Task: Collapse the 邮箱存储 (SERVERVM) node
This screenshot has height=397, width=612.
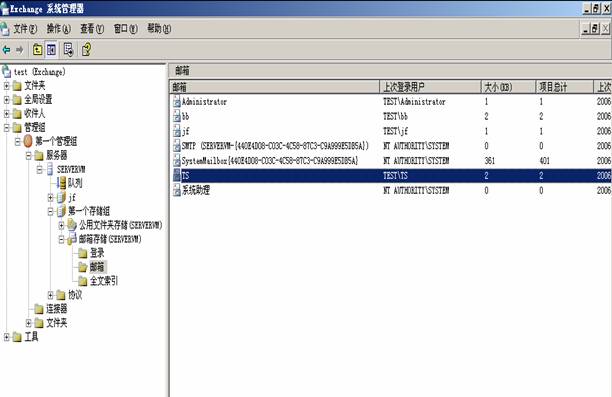Action: pos(61,239)
